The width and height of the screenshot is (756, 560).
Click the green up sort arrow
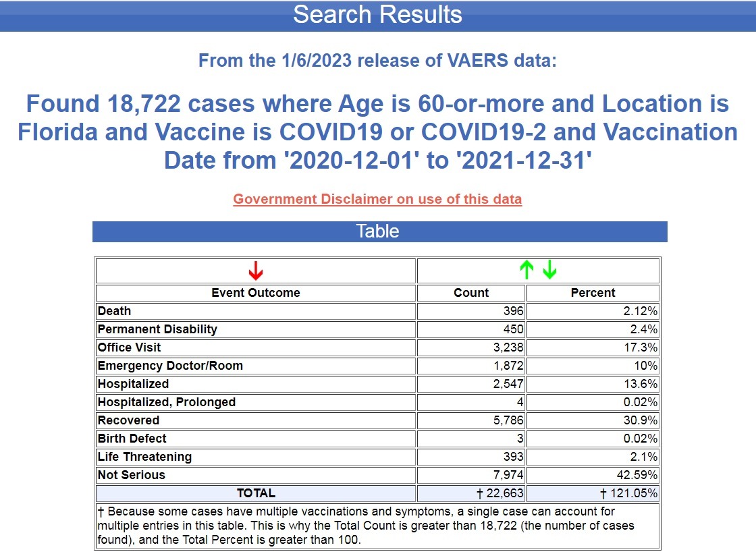527,271
